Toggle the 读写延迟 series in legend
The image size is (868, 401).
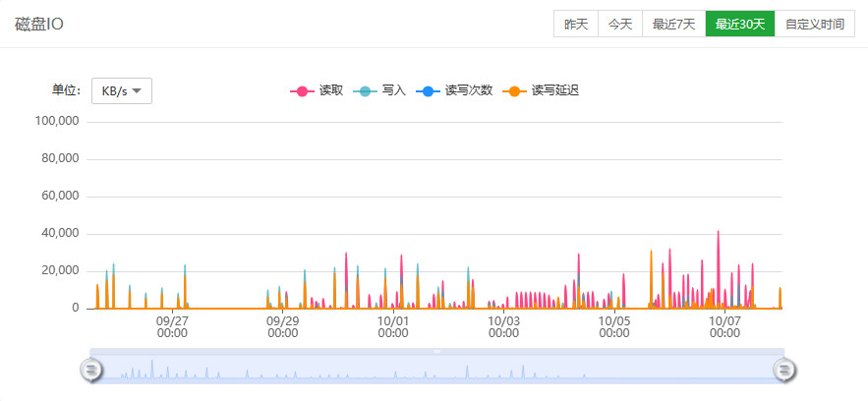[541, 90]
